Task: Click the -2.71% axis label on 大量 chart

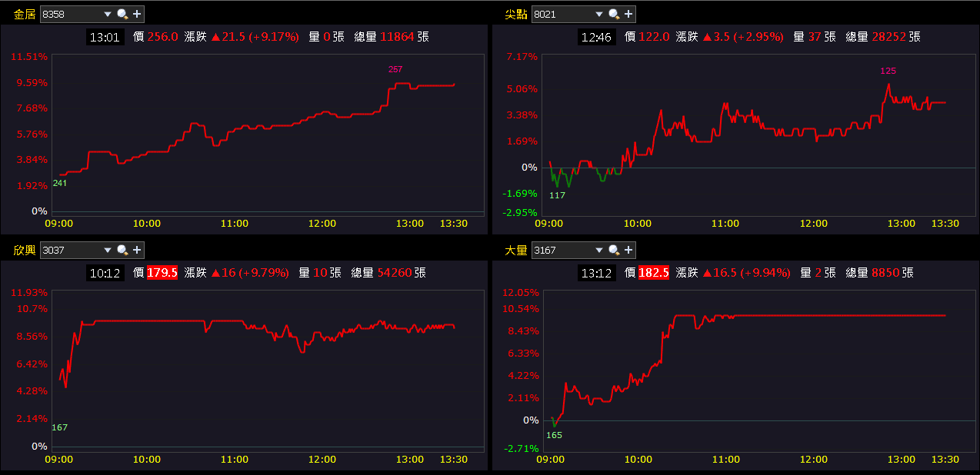Action: pos(522,448)
